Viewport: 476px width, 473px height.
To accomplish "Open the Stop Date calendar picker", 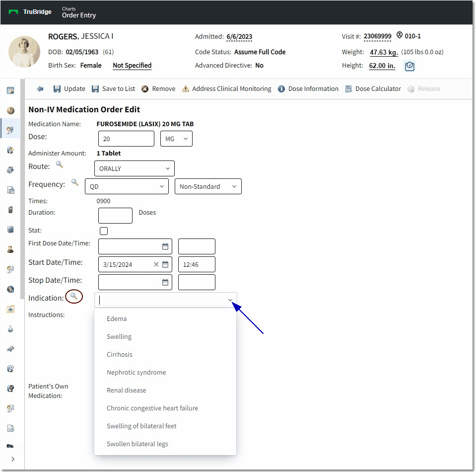I will pyautogui.click(x=165, y=282).
